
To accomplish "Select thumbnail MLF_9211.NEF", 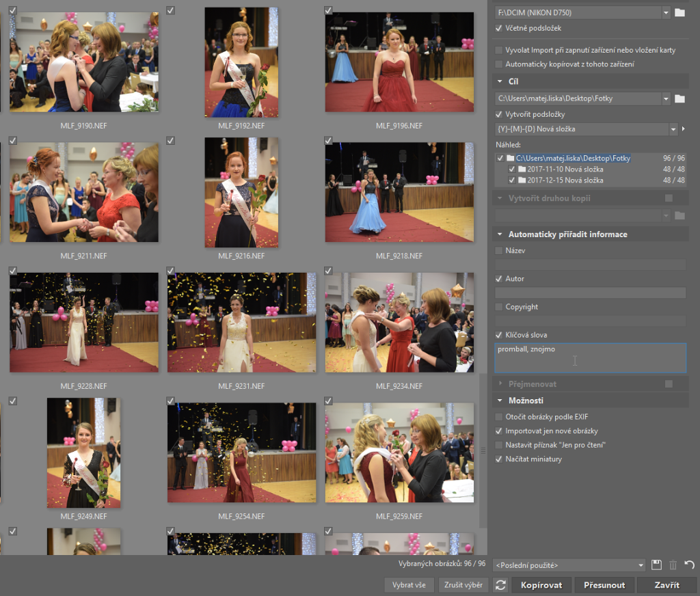I will (84, 193).
